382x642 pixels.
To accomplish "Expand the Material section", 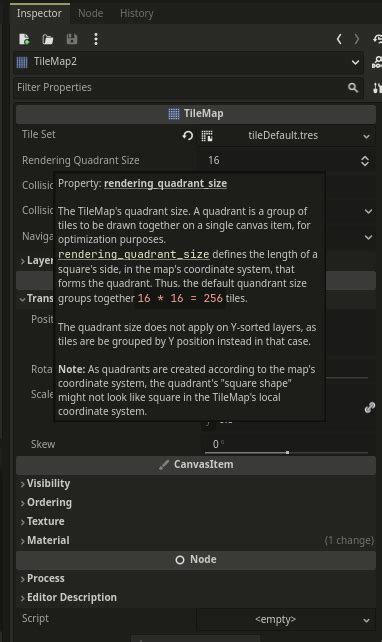I will 45,540.
